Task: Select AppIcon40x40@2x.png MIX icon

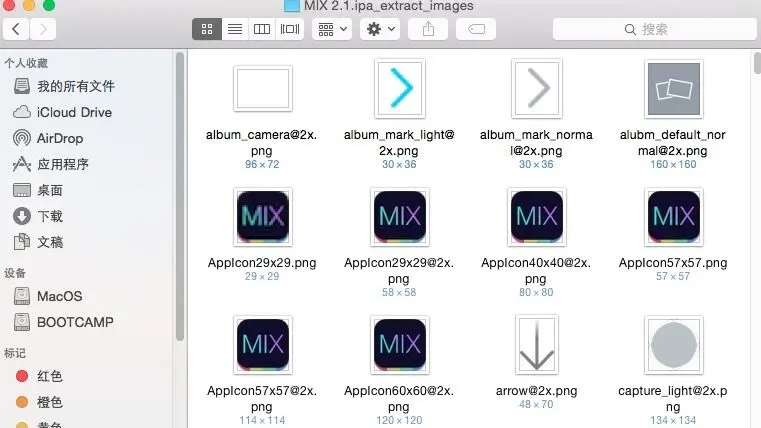Action: click(x=536, y=216)
